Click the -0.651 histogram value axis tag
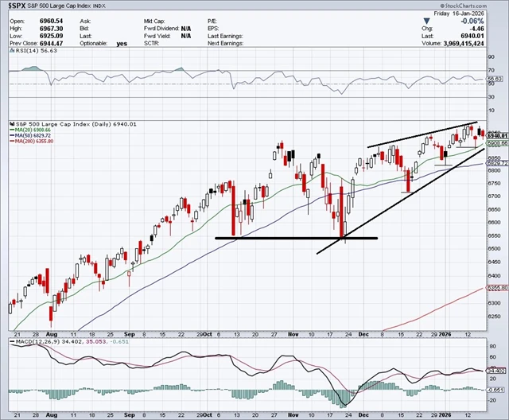Image resolution: width=509 pixels, height=420 pixels. 496,390
